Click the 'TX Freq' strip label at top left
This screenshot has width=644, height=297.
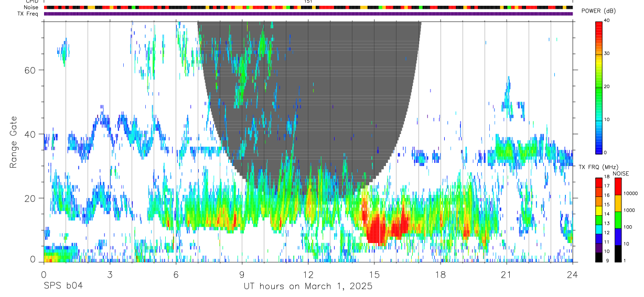tap(29, 14)
